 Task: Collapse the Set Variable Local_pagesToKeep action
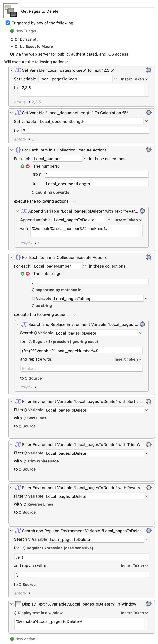click(x=11, y=70)
